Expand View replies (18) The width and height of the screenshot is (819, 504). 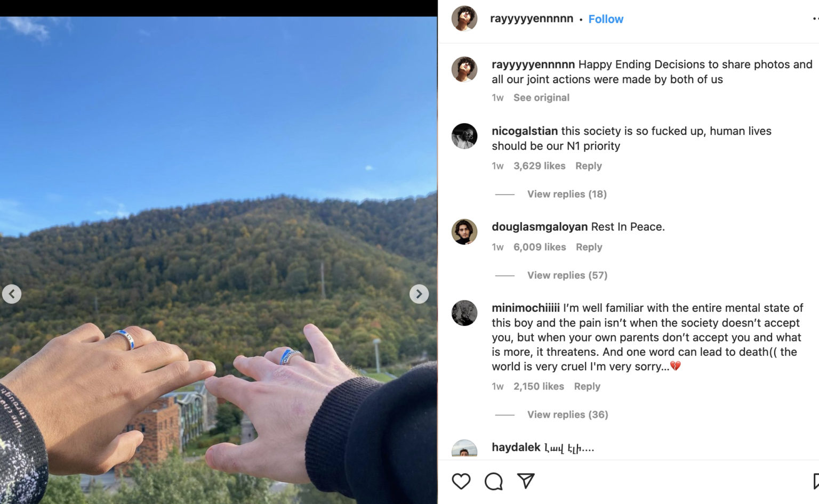pos(567,194)
